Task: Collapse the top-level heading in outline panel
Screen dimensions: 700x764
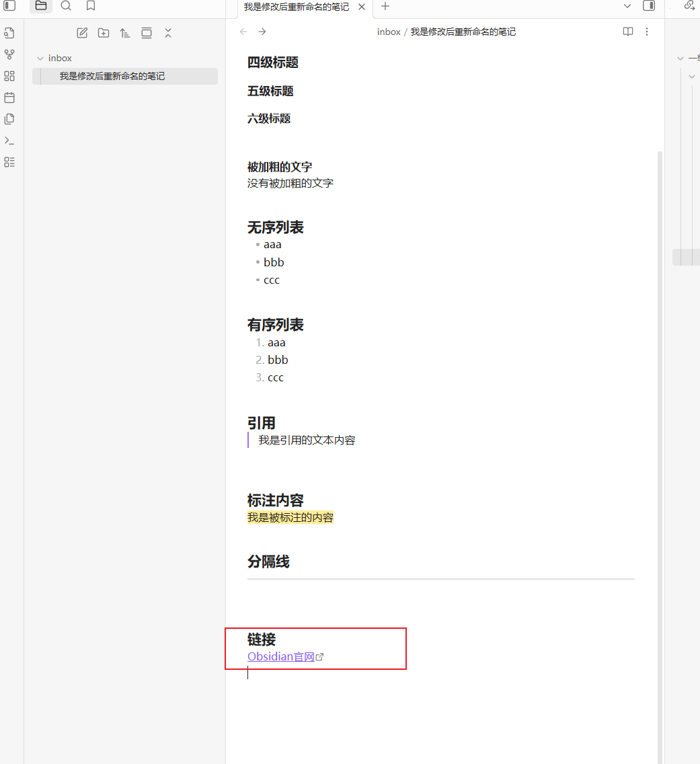Action: 680,59
